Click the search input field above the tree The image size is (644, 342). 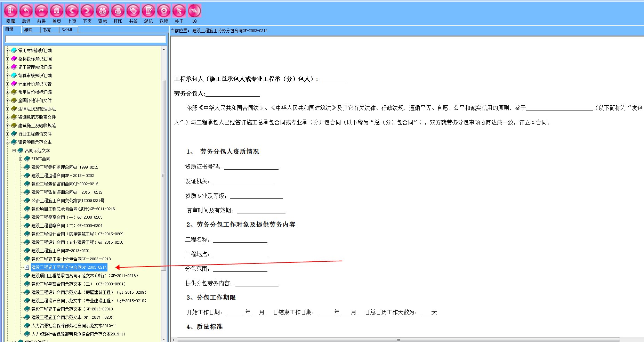(86, 39)
